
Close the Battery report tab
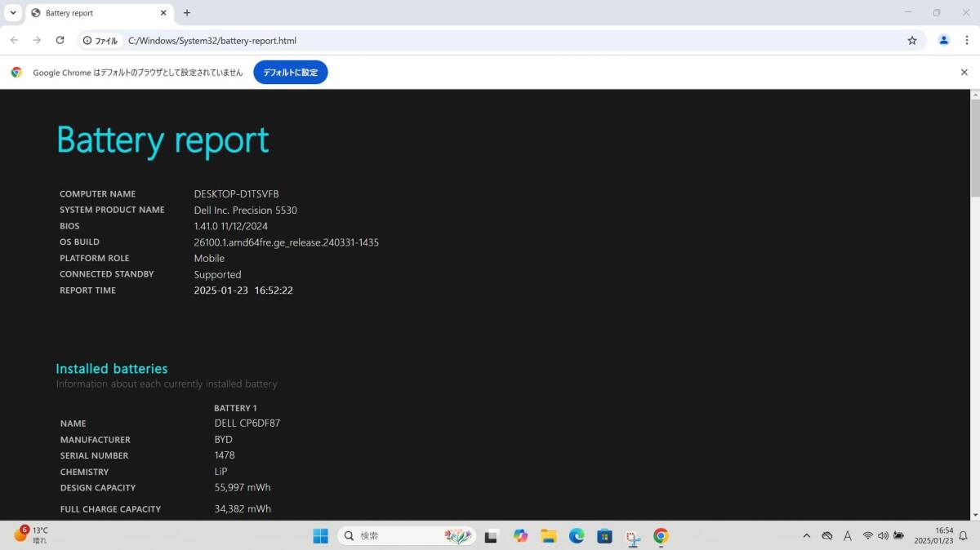tap(163, 13)
